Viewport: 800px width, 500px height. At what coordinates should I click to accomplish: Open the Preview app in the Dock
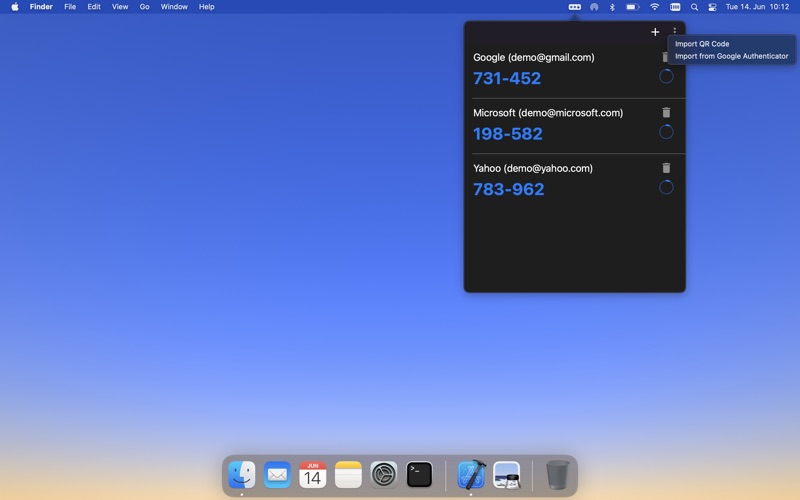tap(507, 474)
